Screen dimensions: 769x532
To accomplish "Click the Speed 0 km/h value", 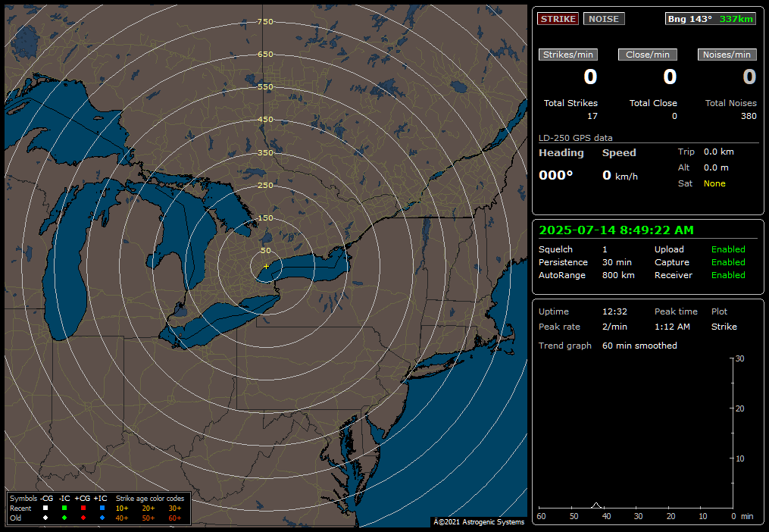I will click(620, 175).
